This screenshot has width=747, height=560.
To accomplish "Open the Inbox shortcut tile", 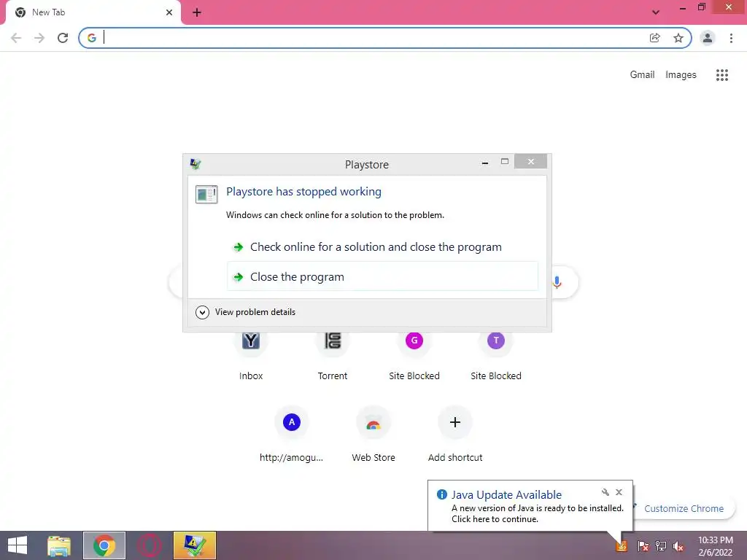I will point(251,355).
